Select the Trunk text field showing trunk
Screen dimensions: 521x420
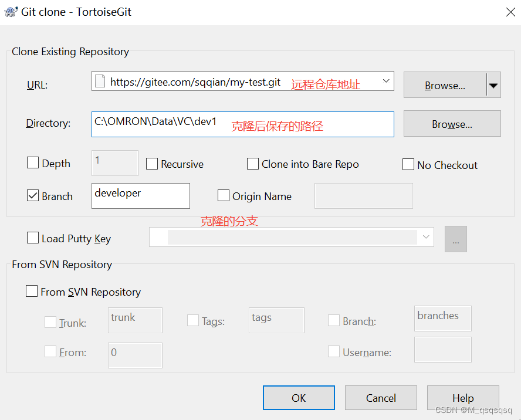point(135,320)
